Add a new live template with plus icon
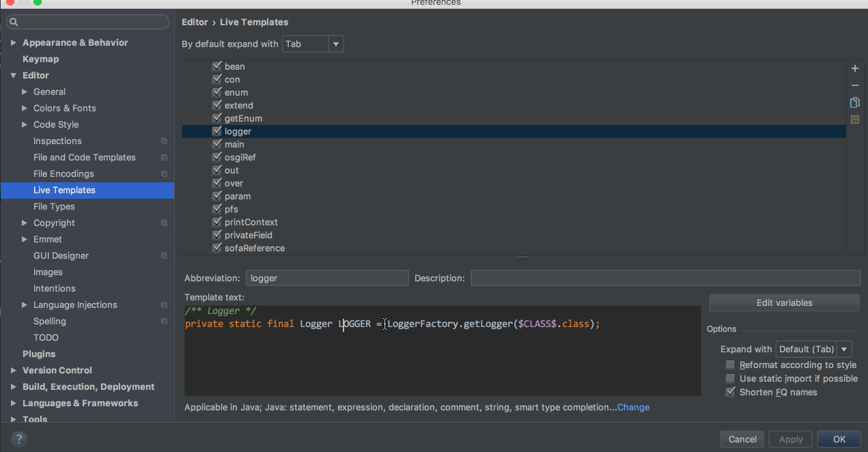Image resolution: width=868 pixels, height=452 pixels. pyautogui.click(x=854, y=68)
